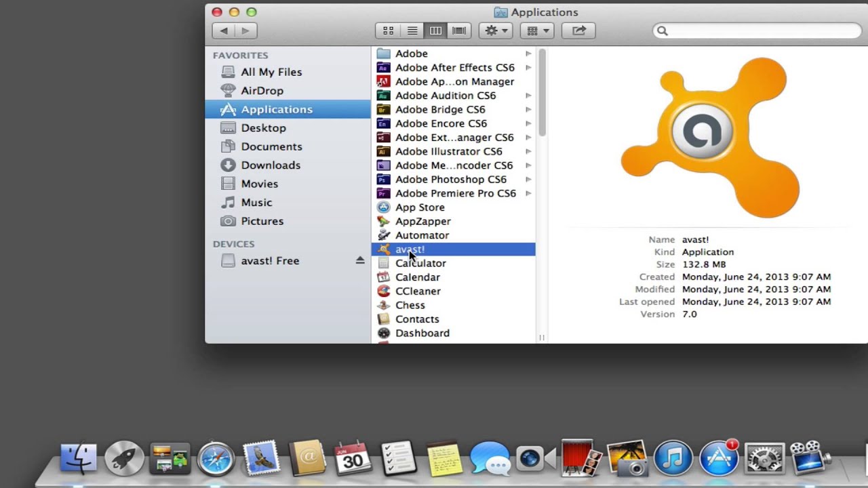Select Automator in the Applications list

[x=453, y=235]
